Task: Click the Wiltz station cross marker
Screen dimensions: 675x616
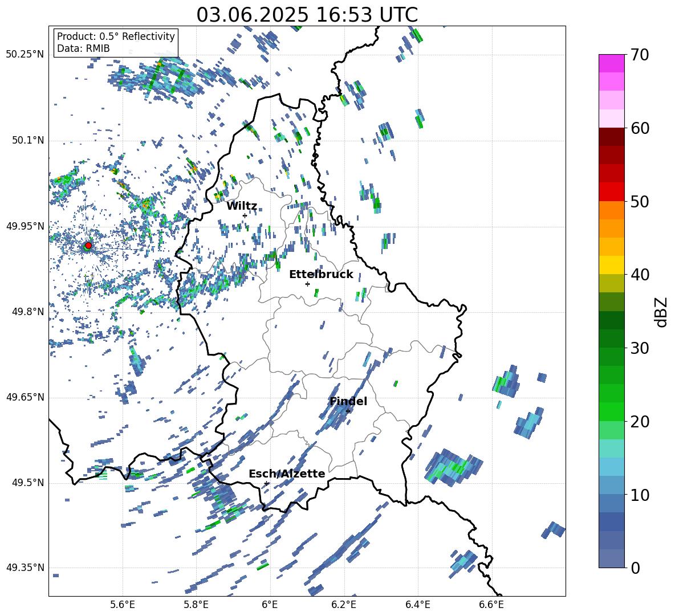Action: pos(245,215)
